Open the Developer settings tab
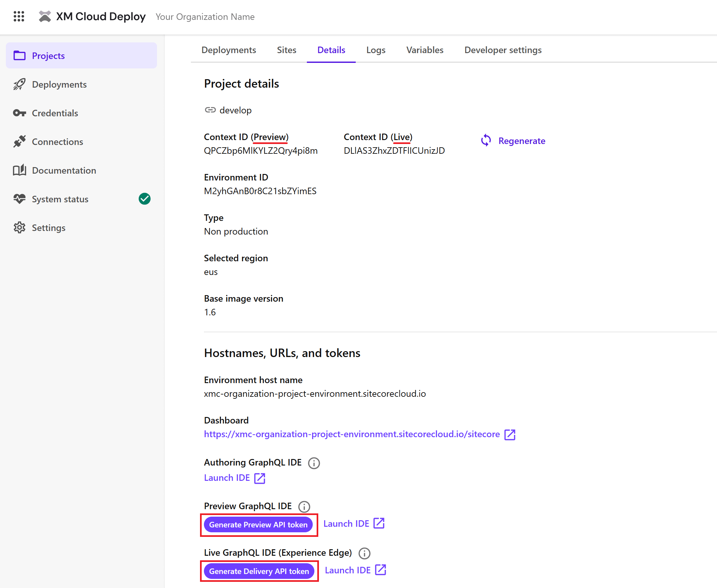 tap(503, 50)
